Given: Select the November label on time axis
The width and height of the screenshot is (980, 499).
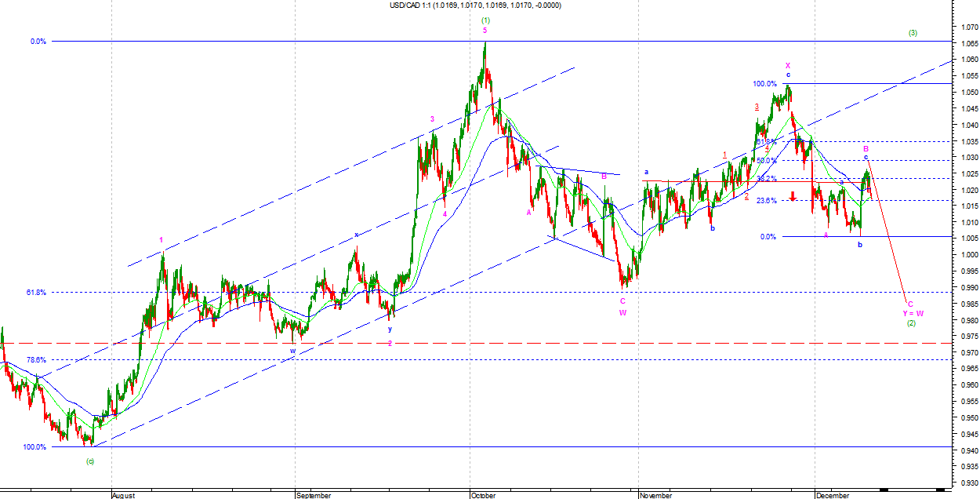Looking at the screenshot, I should 655,495.
